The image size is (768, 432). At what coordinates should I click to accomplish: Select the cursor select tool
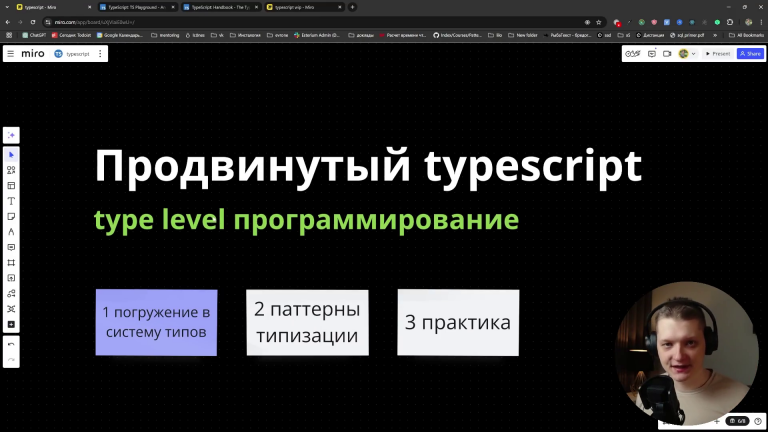pos(11,155)
